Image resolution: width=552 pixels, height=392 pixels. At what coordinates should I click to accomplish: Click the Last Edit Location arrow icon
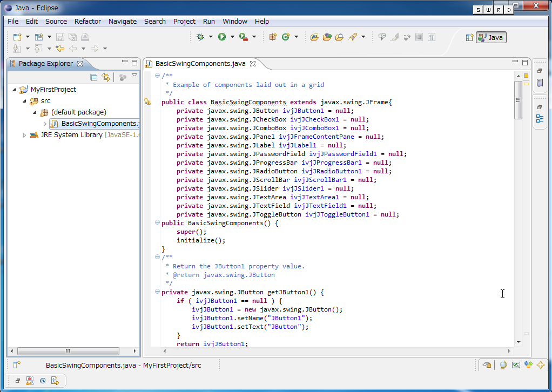60,49
